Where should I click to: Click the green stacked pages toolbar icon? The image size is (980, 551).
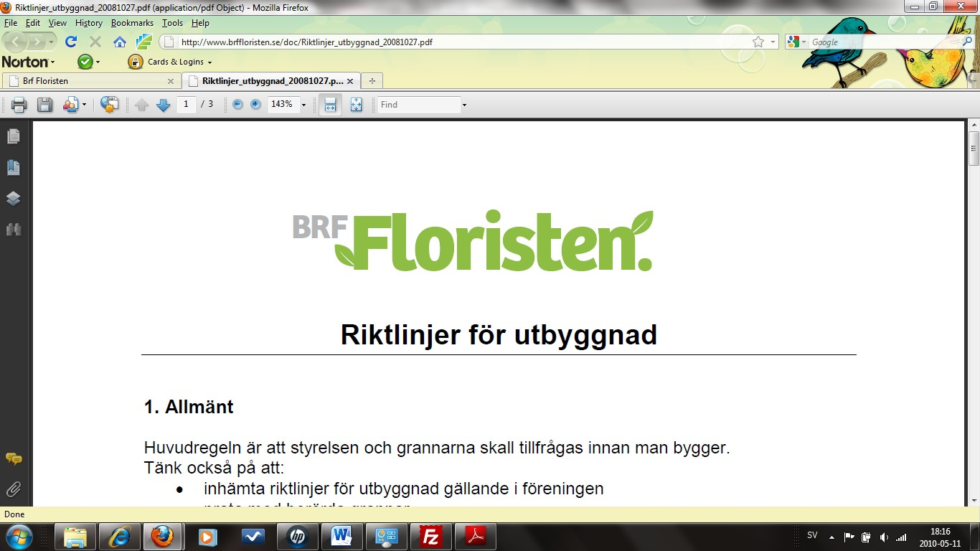coord(144,42)
